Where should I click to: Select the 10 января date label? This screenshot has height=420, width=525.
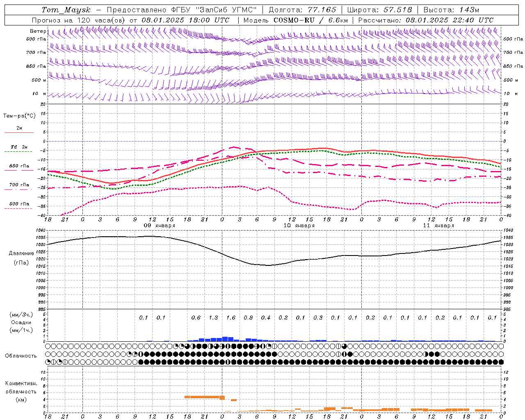[299, 226]
